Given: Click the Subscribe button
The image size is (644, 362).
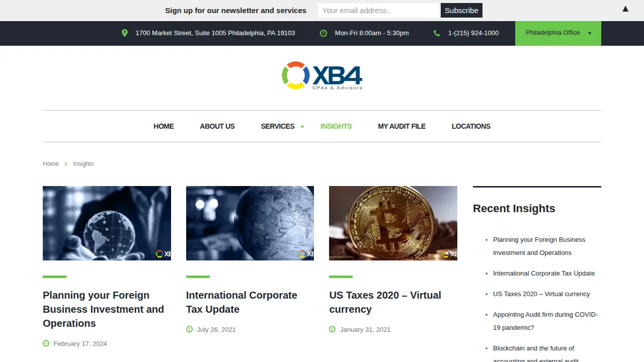Looking at the screenshot, I should tap(461, 10).
